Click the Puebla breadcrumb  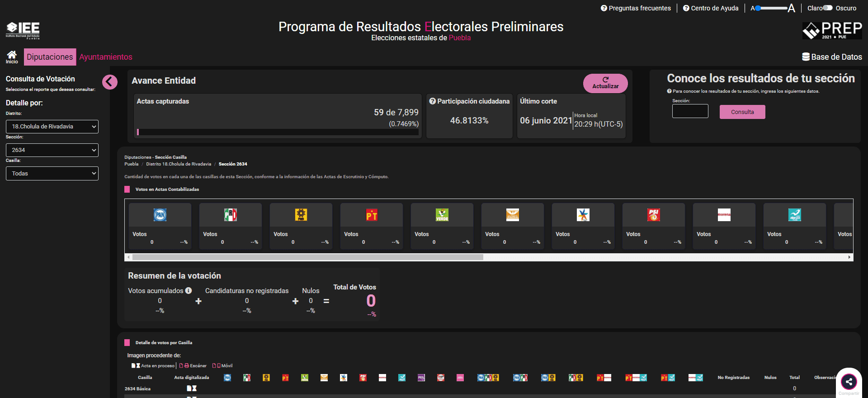(132, 164)
